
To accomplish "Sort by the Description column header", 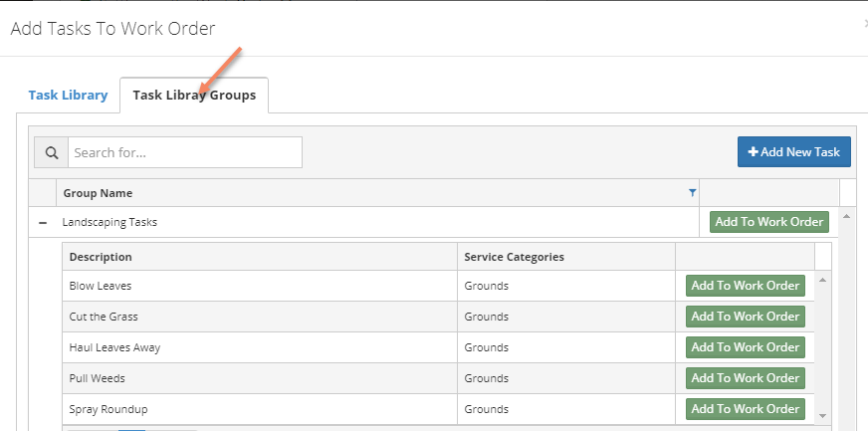I will point(101,257).
